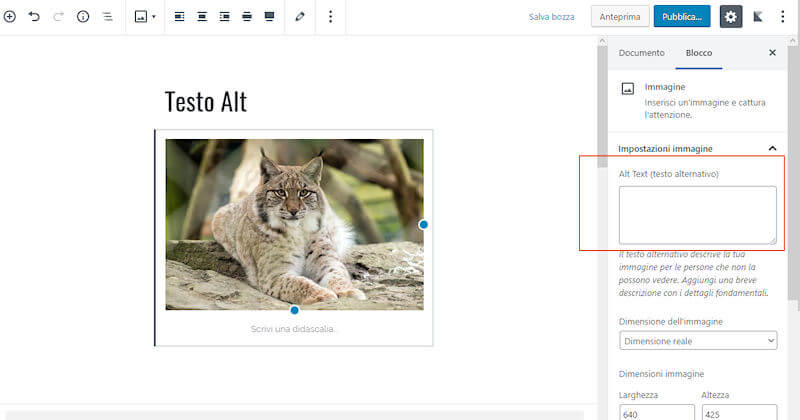Screen dimensions: 800x420
Task: Open editor tools and options menu
Action: tap(783, 17)
